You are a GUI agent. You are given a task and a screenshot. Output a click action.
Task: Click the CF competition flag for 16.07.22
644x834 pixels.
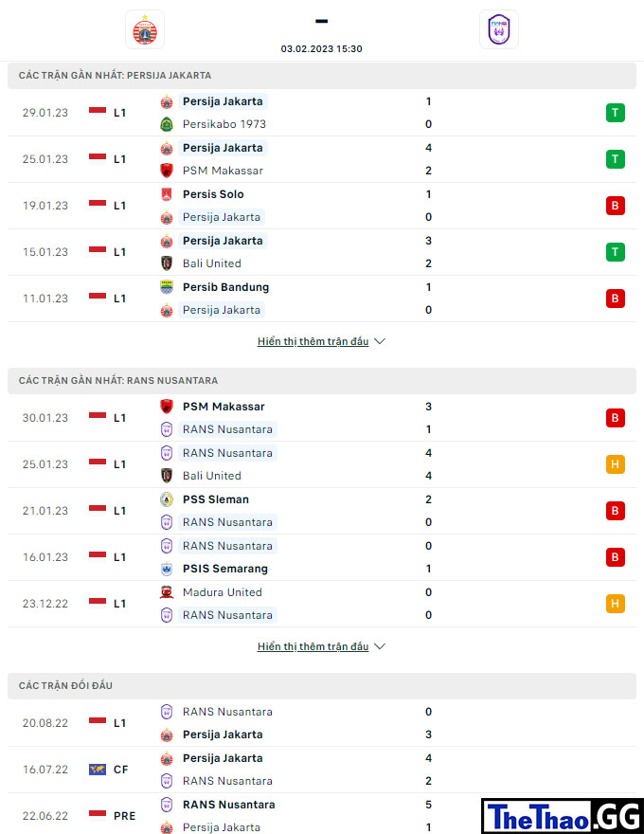coord(98,770)
